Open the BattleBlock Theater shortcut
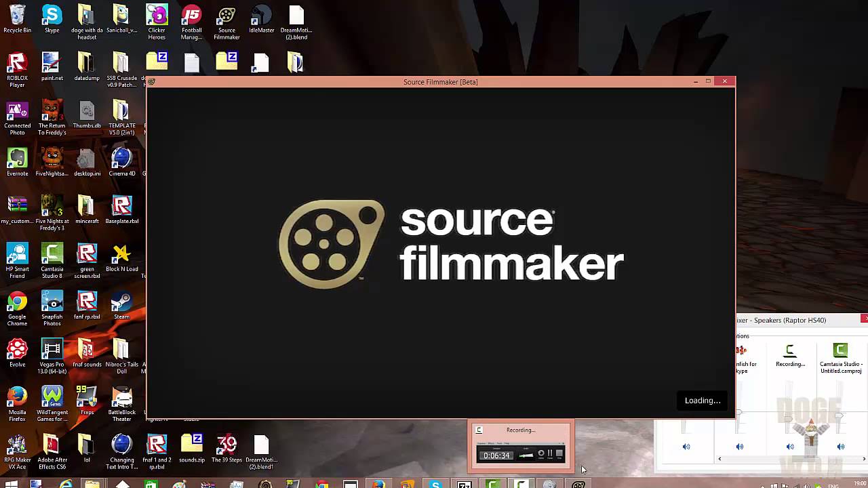The height and width of the screenshot is (488, 868). click(121, 404)
